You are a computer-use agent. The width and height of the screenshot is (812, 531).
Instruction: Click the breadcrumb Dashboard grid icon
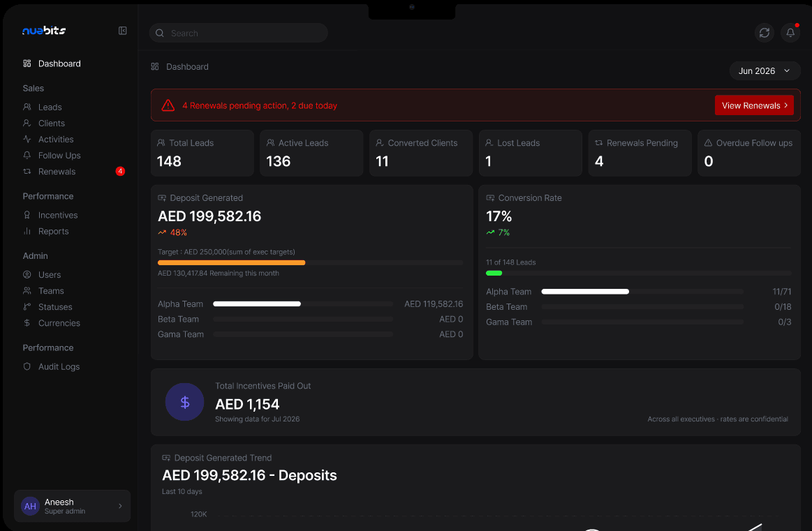point(155,67)
